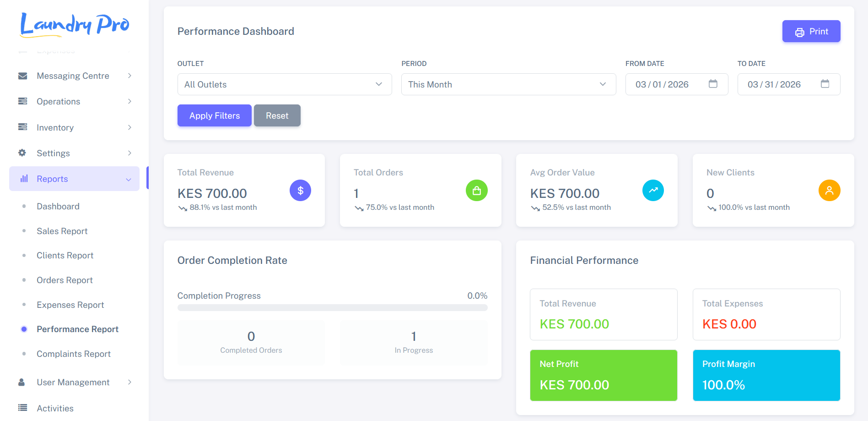The height and width of the screenshot is (421, 868).
Task: Click the Order Completion Rate heading
Action: [x=232, y=260]
